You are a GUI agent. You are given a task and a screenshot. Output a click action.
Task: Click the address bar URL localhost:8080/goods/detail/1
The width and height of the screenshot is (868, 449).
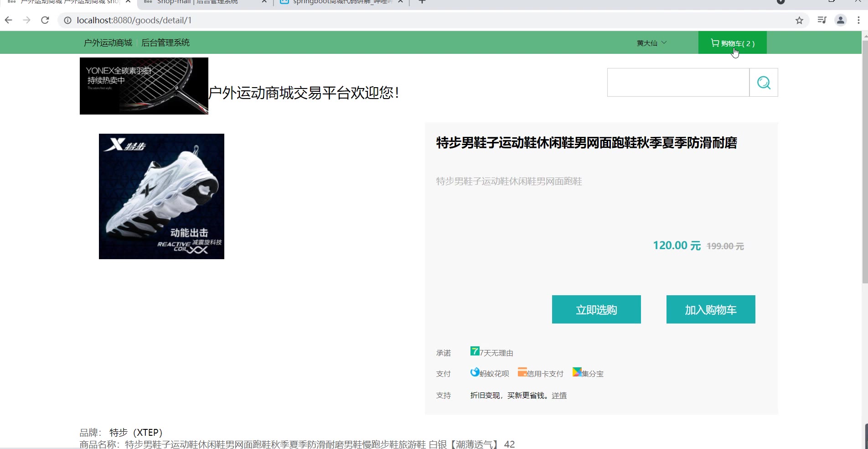tap(134, 20)
